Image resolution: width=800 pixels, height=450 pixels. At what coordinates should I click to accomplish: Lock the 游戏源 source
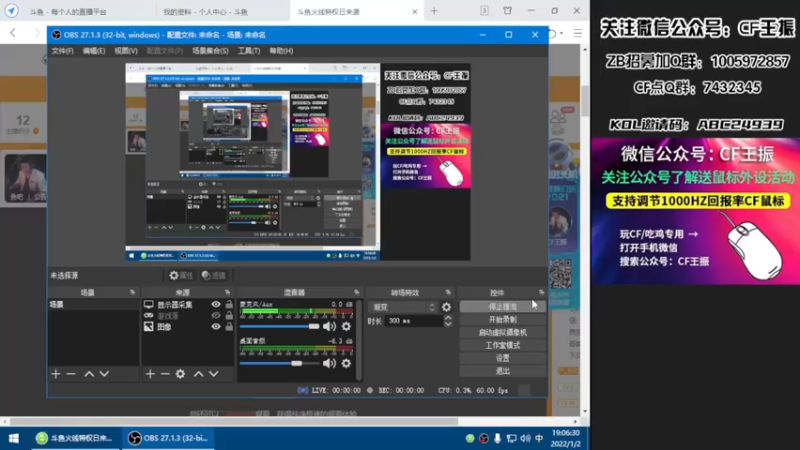coord(229,316)
